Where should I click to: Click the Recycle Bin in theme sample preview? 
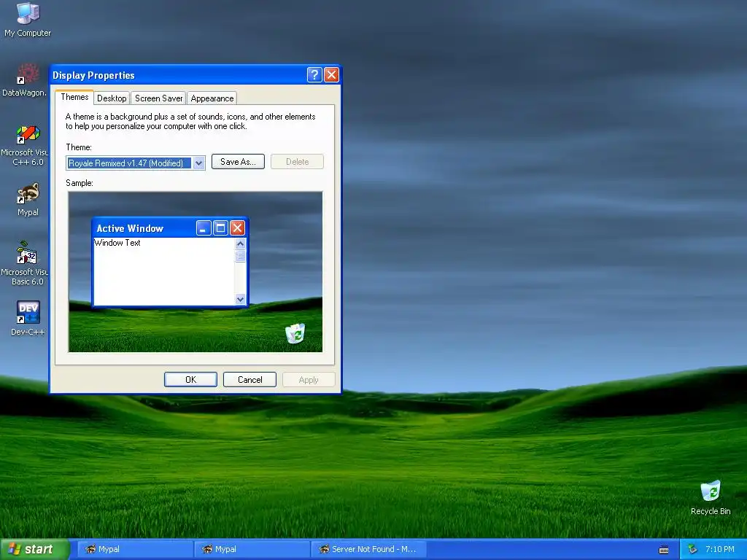pyautogui.click(x=295, y=332)
